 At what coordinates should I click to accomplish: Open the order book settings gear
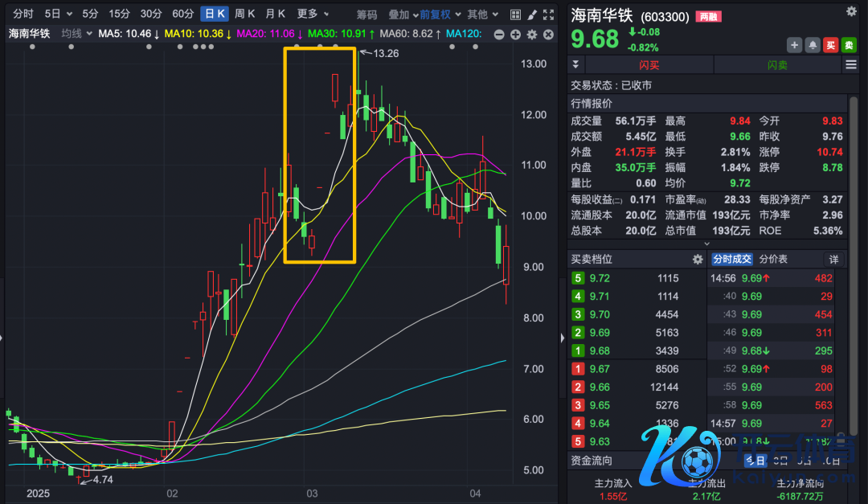(698, 259)
